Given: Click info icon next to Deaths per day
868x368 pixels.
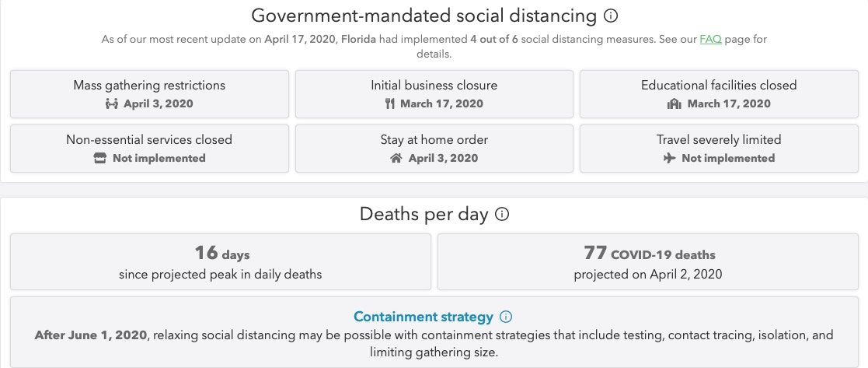Looking at the screenshot, I should pos(501,214).
